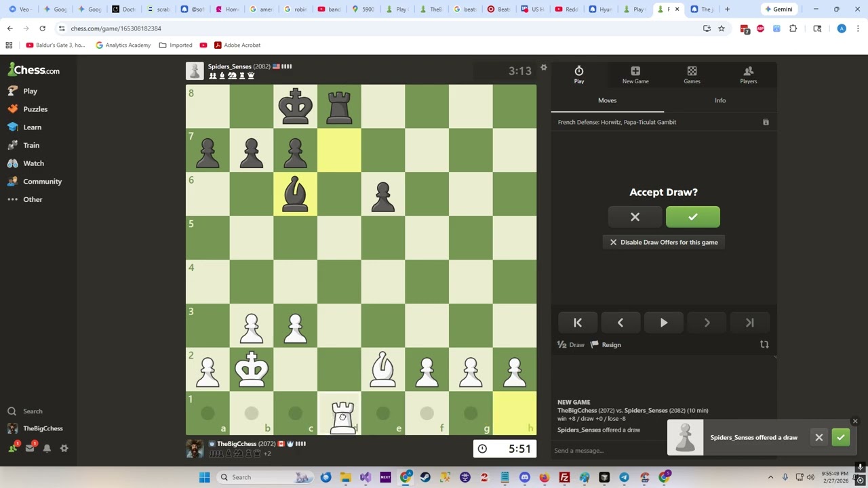Viewport: 868px width, 488px height.
Task: Dismiss draw offer notification with X
Action: coord(818,438)
